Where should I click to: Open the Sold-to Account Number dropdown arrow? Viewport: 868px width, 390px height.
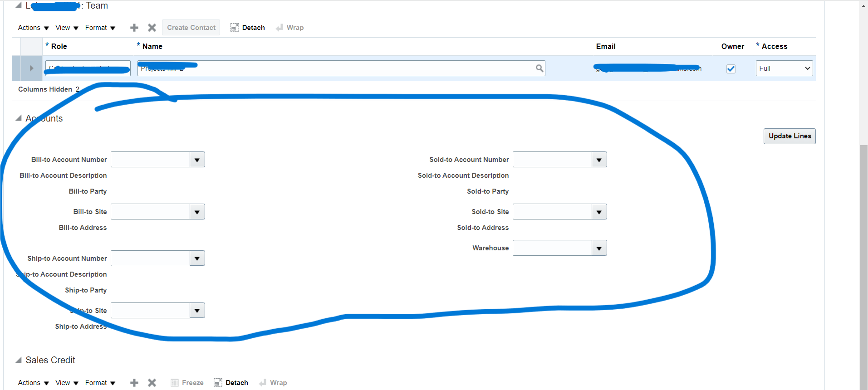click(x=599, y=160)
